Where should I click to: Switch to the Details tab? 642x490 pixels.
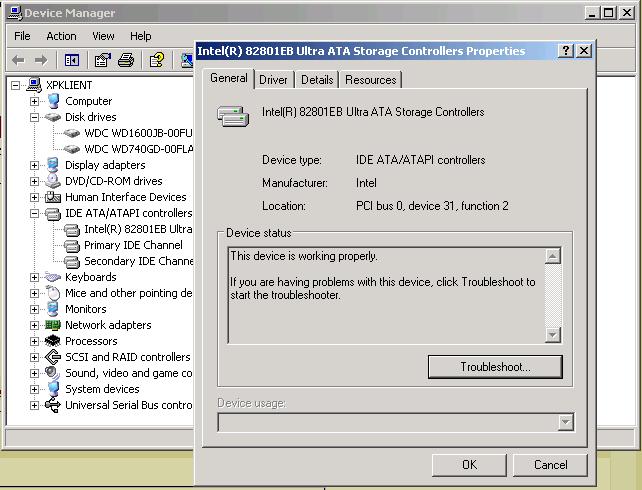click(x=317, y=80)
